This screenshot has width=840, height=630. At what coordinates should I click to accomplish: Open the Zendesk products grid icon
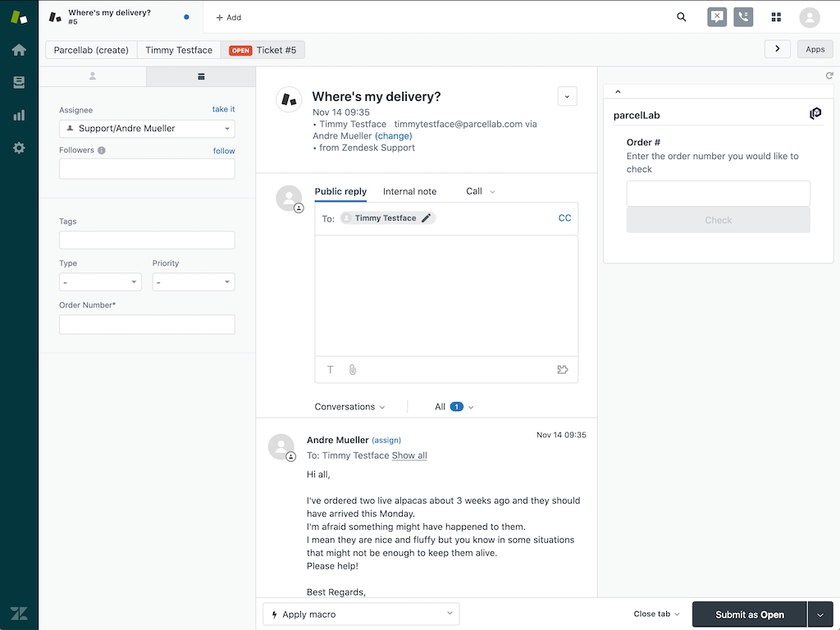coord(776,17)
